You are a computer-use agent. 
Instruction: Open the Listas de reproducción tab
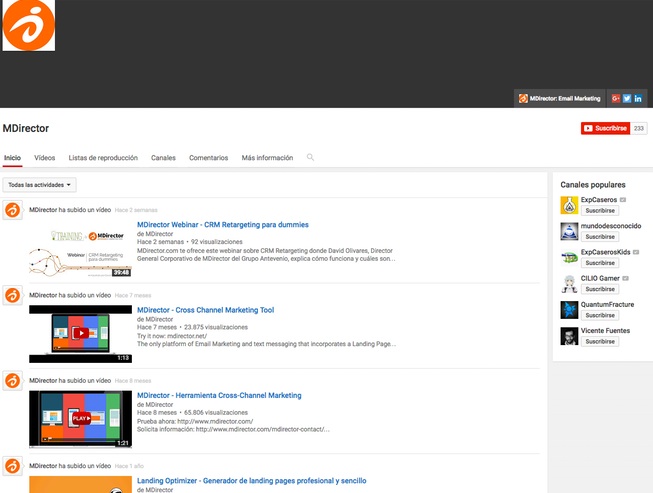point(103,158)
